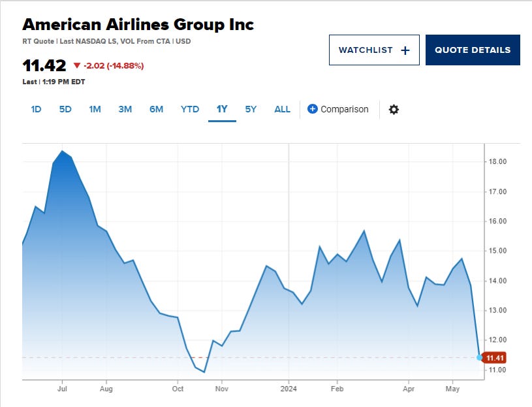Switch chart to YTD view
Screen dimensions: 532x407
coord(190,109)
